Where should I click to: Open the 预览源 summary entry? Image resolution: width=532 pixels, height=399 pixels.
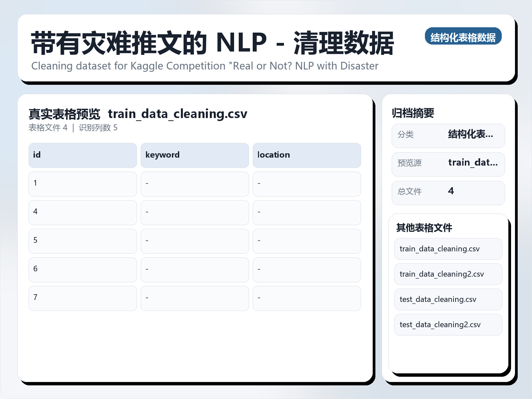coord(448,164)
